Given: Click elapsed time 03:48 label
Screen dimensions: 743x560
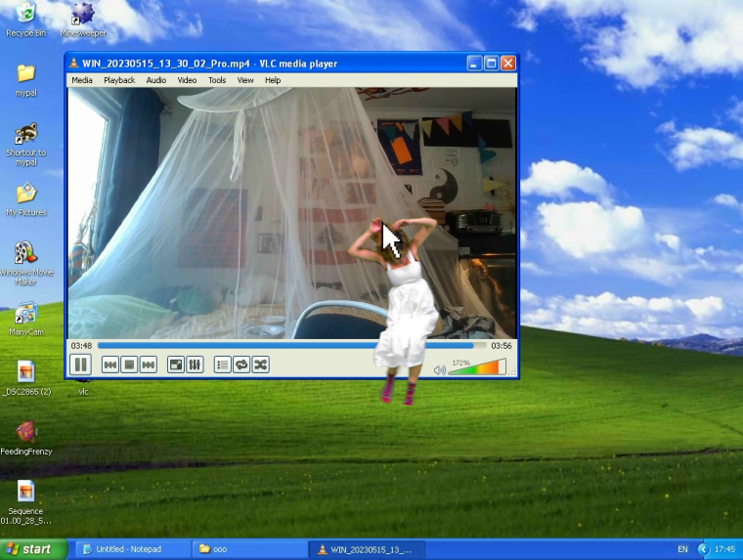Looking at the screenshot, I should pos(81,346).
